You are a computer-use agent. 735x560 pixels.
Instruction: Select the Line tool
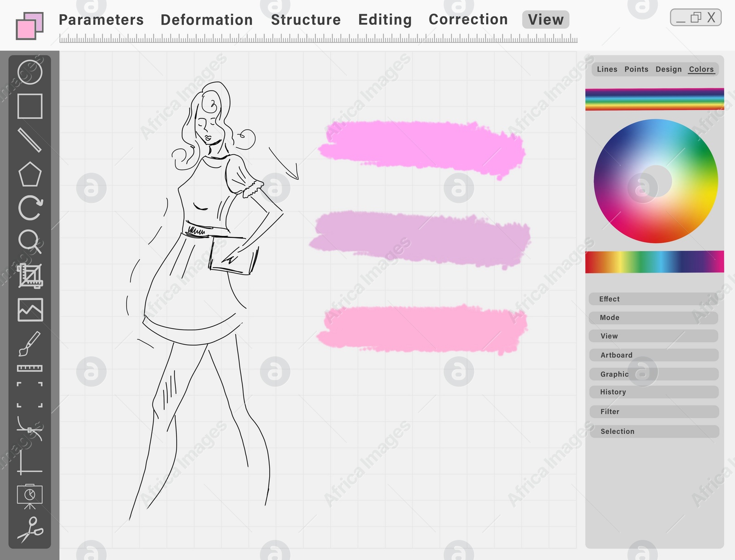pos(29,140)
